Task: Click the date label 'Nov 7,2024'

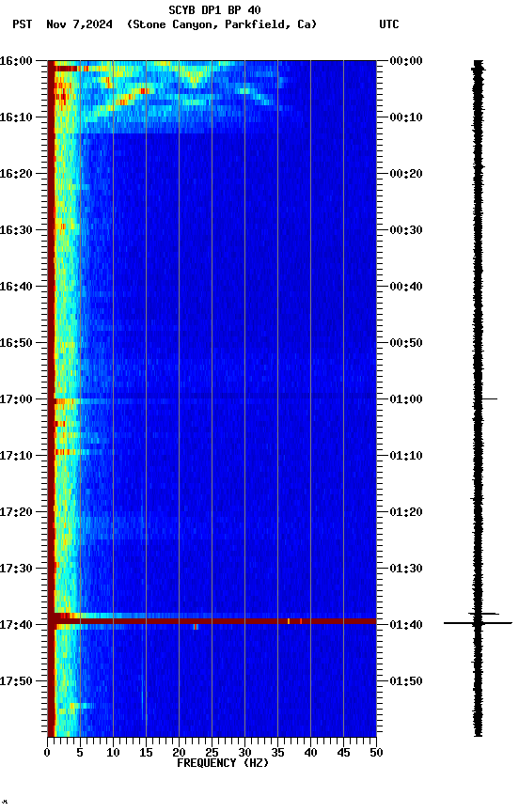Action: click(x=79, y=24)
